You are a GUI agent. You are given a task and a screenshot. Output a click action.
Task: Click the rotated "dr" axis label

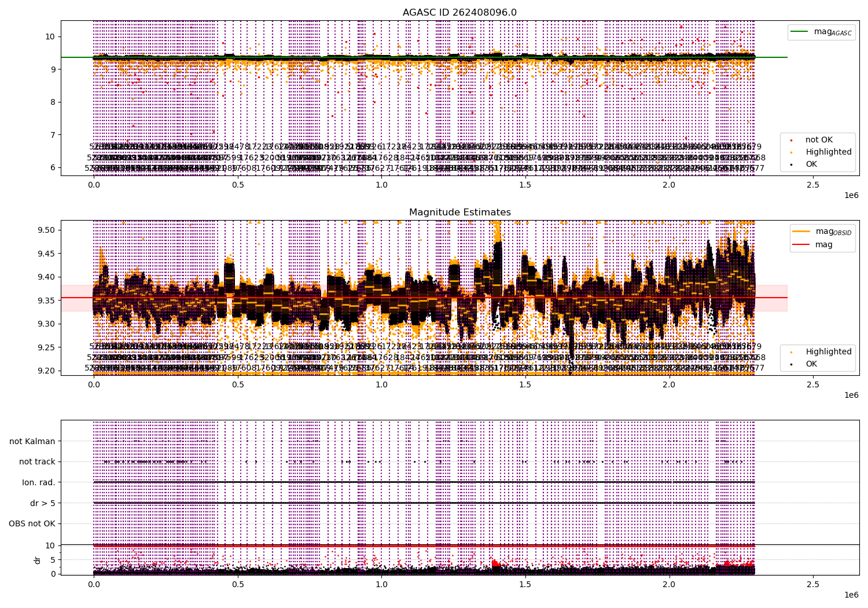(x=37, y=560)
